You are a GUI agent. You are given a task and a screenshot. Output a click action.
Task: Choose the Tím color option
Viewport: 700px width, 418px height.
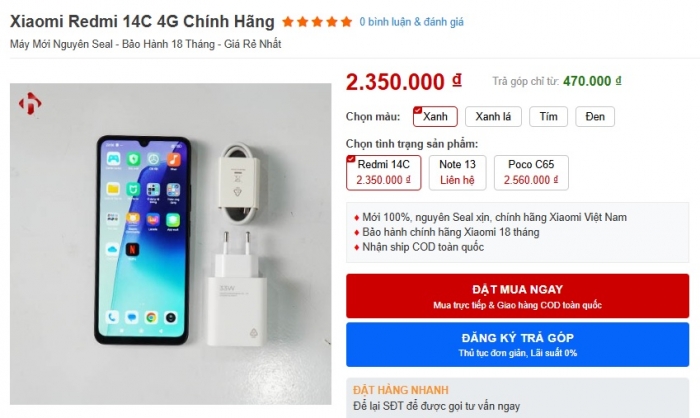click(548, 117)
